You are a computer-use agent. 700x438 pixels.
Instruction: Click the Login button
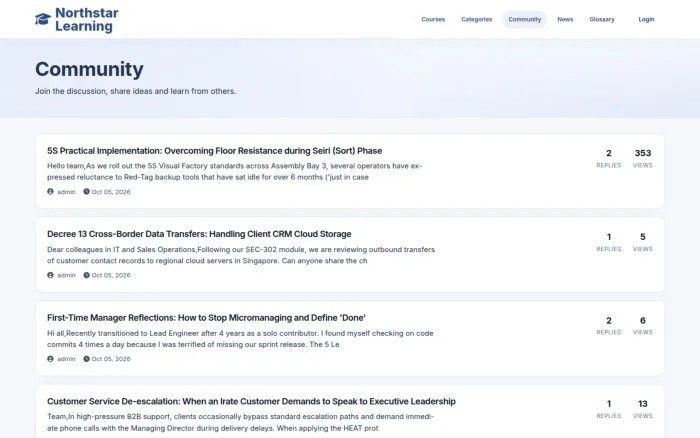pyautogui.click(x=646, y=19)
